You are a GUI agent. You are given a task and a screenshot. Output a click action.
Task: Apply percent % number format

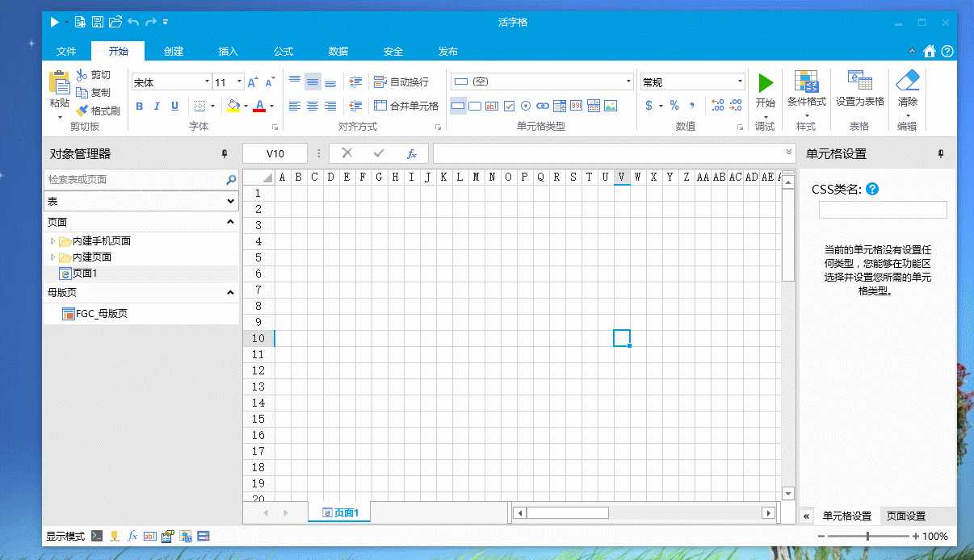[674, 106]
